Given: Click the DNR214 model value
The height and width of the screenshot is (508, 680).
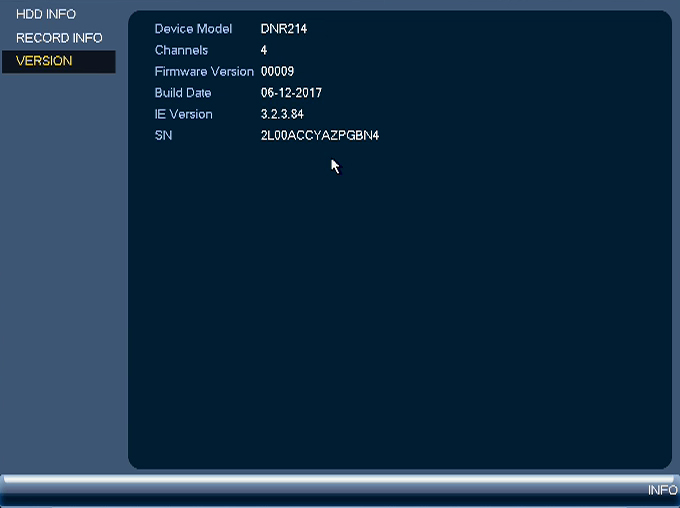Looking at the screenshot, I should 284,29.
